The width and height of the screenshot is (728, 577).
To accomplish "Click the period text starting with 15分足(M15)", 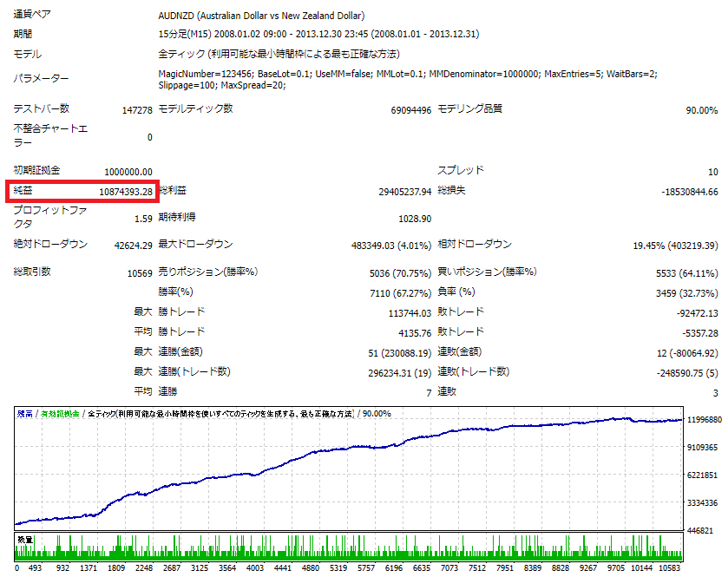I will (318, 34).
